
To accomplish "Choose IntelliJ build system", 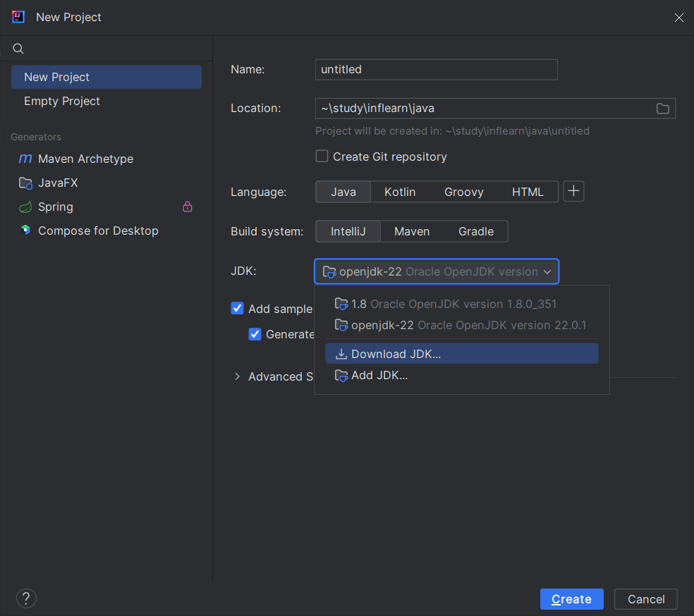I will [348, 231].
